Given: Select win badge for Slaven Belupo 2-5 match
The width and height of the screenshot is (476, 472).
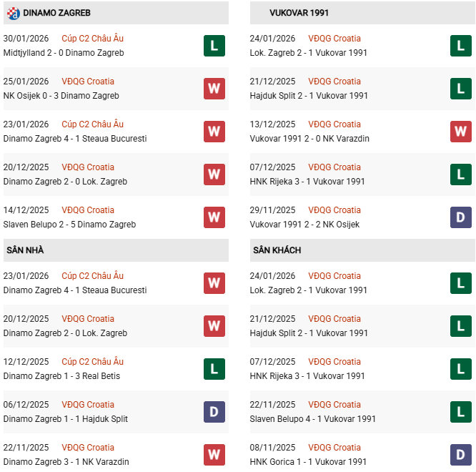Looking at the screenshot, I should click(214, 217).
